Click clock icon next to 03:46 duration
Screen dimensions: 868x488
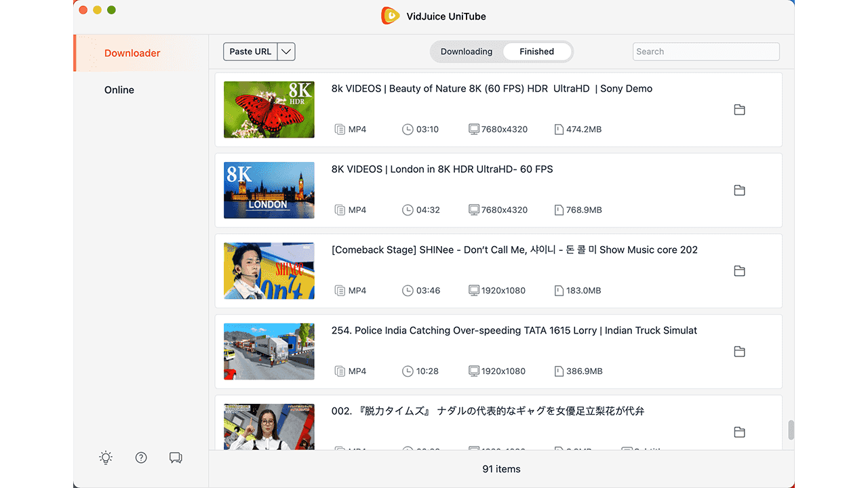(x=408, y=291)
